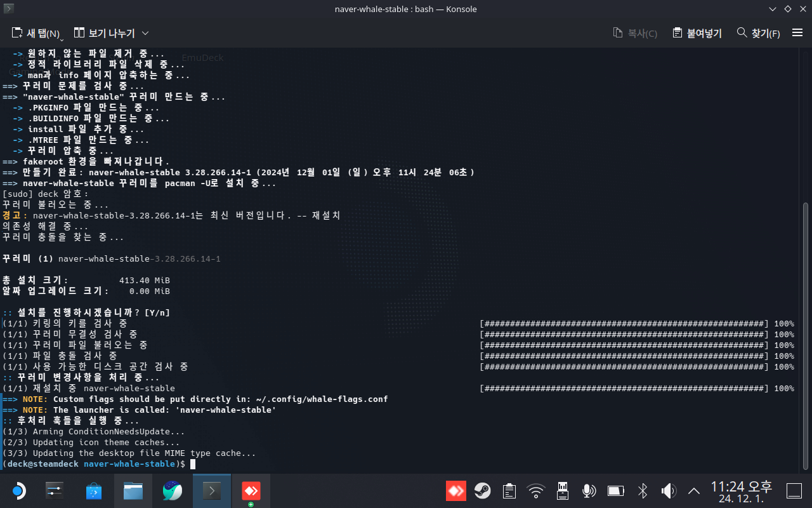This screenshot has height=508, width=812.
Task: Launch Discover software store from the taskbar
Action: (x=94, y=491)
